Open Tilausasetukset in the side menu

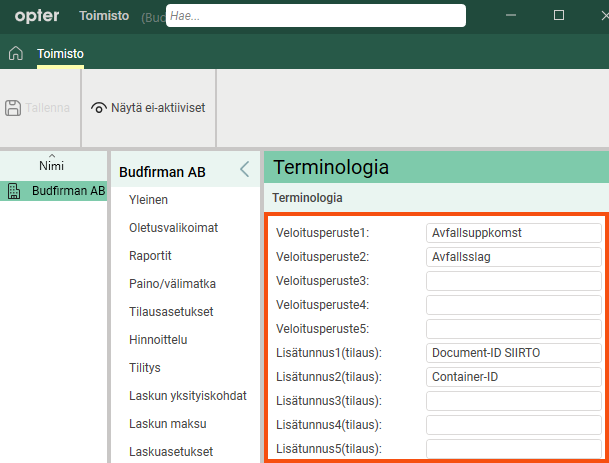171,312
